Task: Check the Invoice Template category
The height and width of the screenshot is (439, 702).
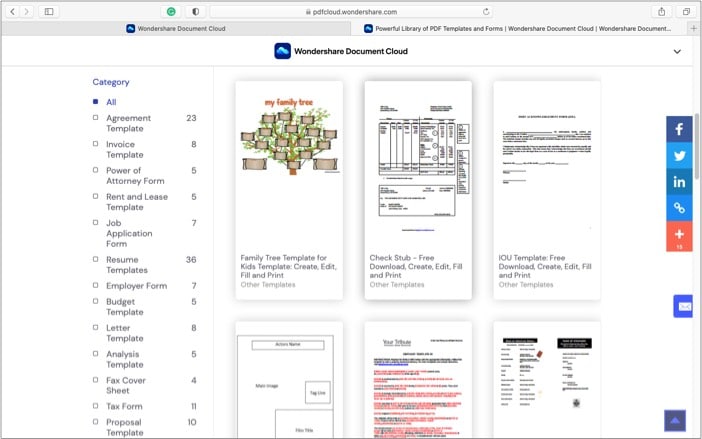Action: [x=95, y=144]
